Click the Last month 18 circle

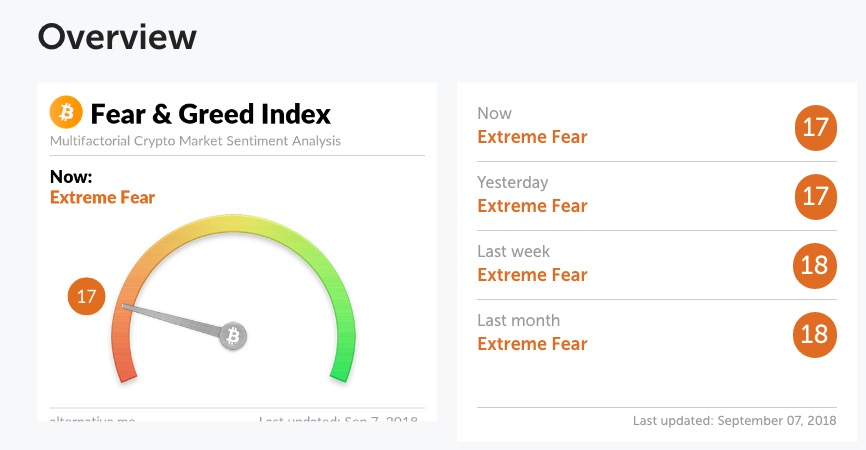coord(815,335)
